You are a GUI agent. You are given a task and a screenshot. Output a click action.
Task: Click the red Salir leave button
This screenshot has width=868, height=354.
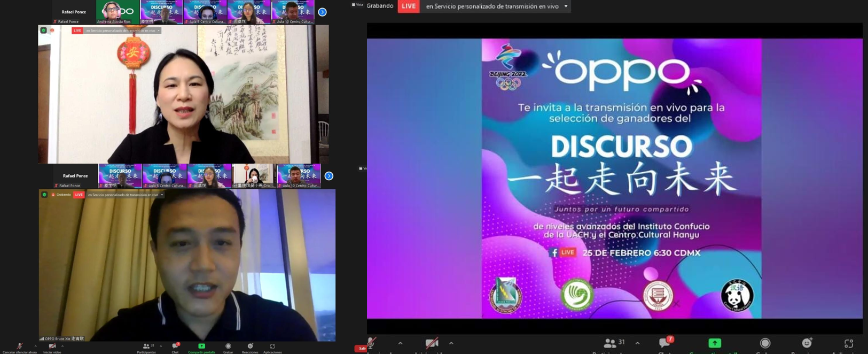tap(362, 349)
